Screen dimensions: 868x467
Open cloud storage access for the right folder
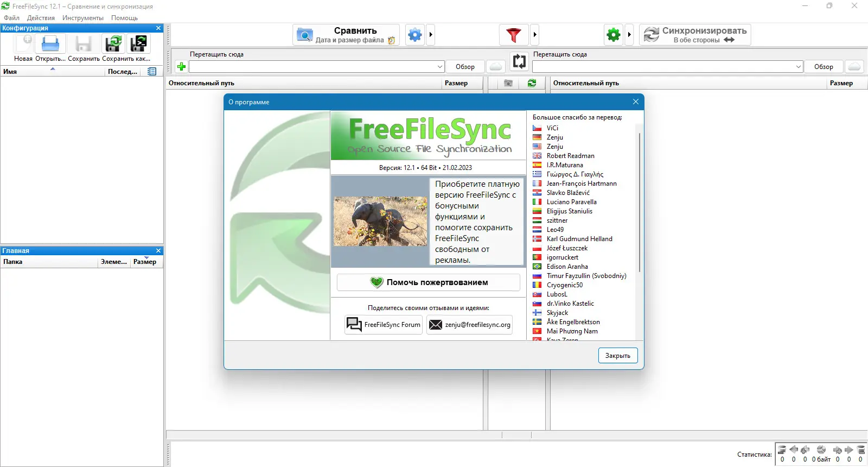coord(854,66)
